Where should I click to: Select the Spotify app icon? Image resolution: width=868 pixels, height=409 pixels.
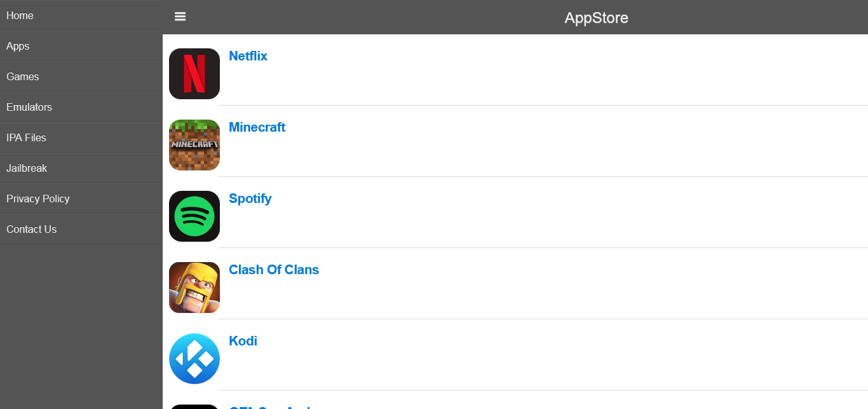pos(194,216)
